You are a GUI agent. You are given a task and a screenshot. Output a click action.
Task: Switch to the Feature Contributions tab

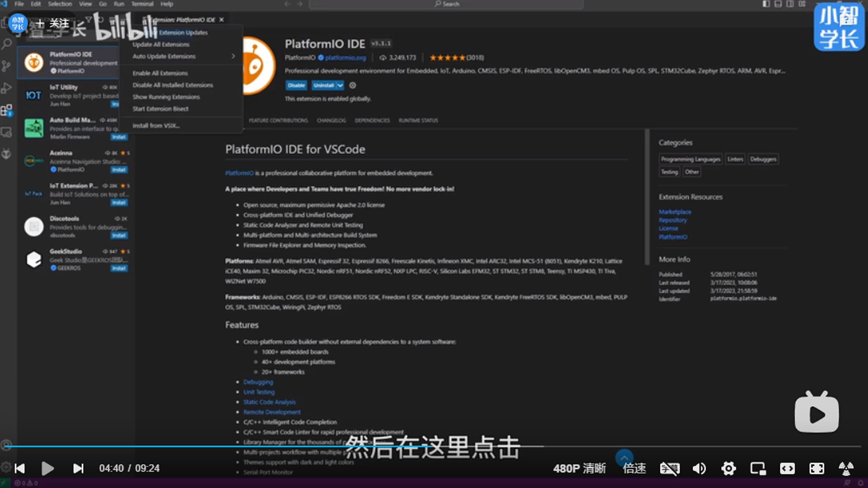click(278, 121)
